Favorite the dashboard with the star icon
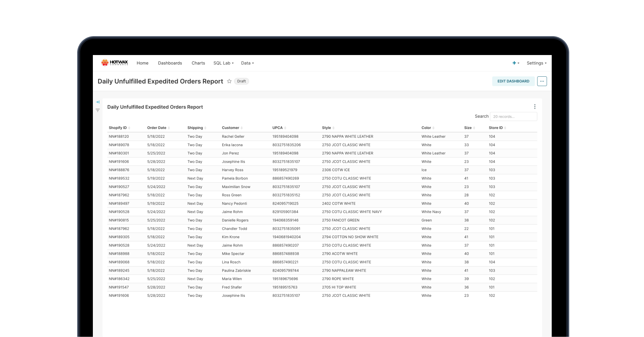The image size is (644, 337). coord(229,81)
